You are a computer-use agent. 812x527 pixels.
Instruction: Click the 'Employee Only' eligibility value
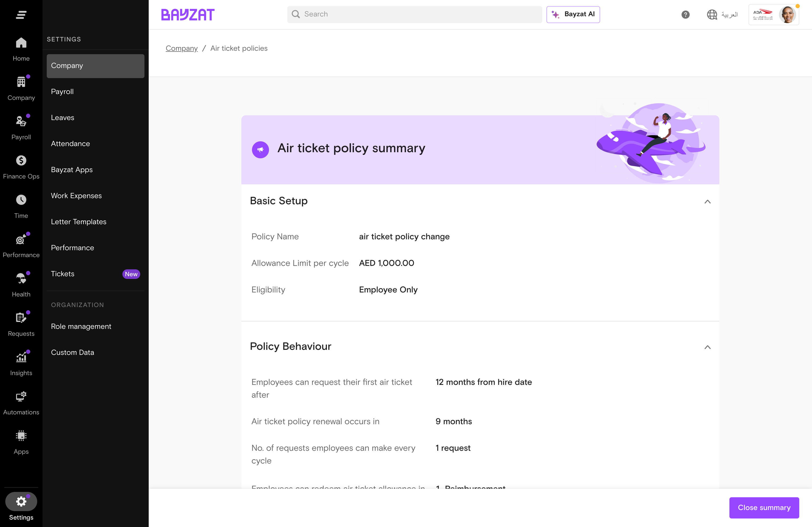click(x=388, y=290)
